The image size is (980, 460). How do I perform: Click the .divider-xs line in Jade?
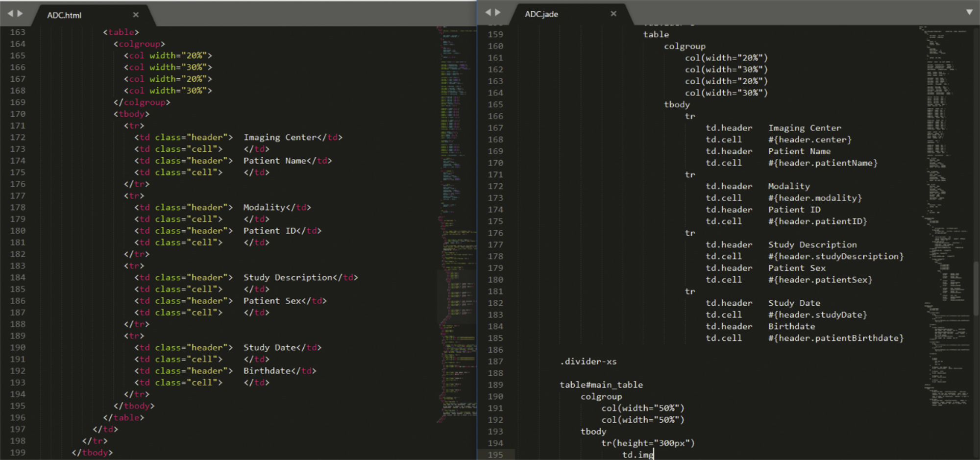coord(588,362)
